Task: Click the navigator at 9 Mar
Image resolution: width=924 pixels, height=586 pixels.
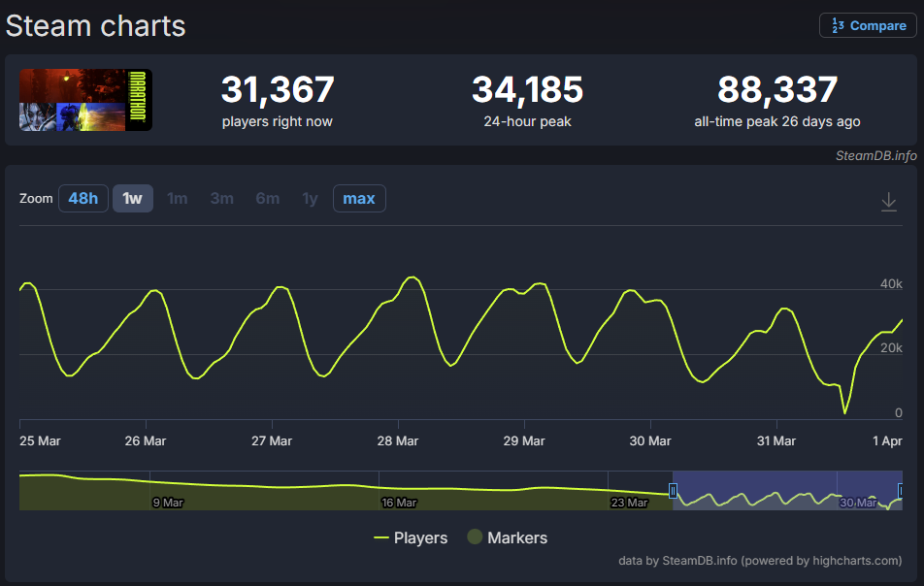Action: (168, 503)
